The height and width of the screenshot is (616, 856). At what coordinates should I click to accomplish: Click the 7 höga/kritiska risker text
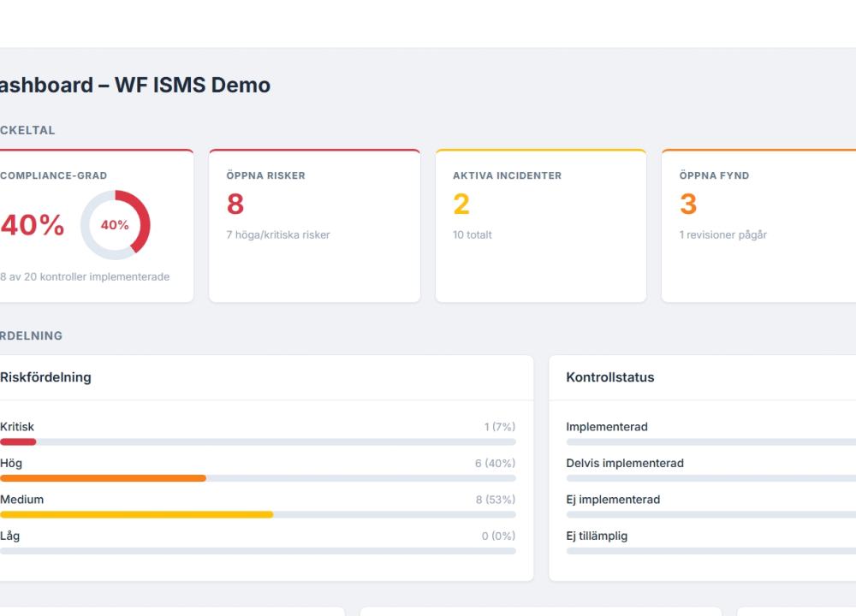point(278,234)
